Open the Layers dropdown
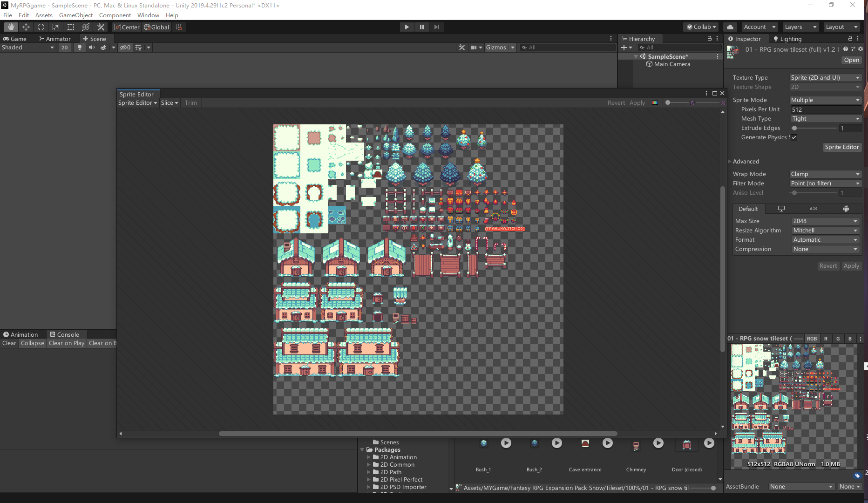 click(x=800, y=27)
